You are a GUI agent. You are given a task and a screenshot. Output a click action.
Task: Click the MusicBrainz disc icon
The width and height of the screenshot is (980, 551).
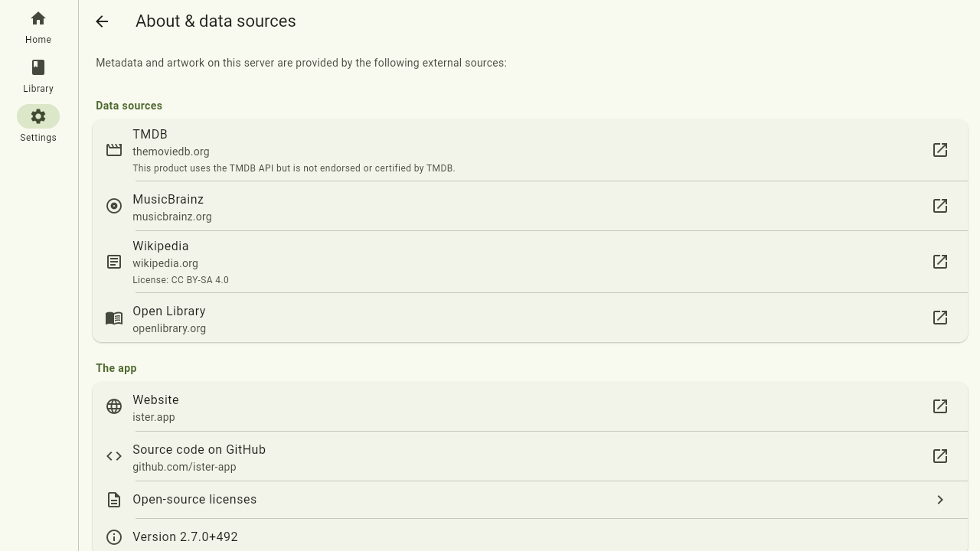114,206
